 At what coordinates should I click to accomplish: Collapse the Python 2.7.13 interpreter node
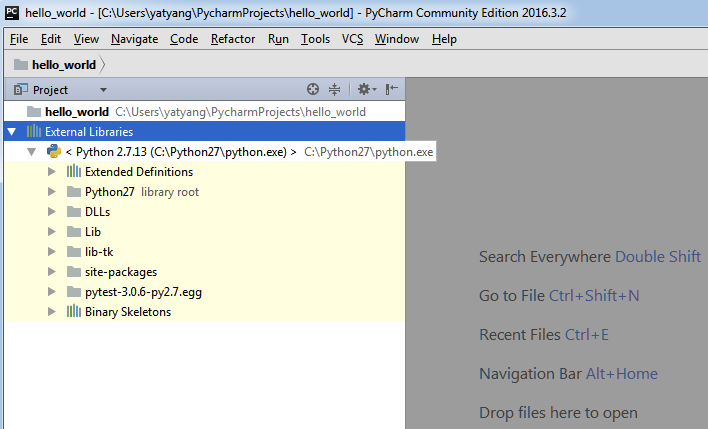tap(32, 152)
